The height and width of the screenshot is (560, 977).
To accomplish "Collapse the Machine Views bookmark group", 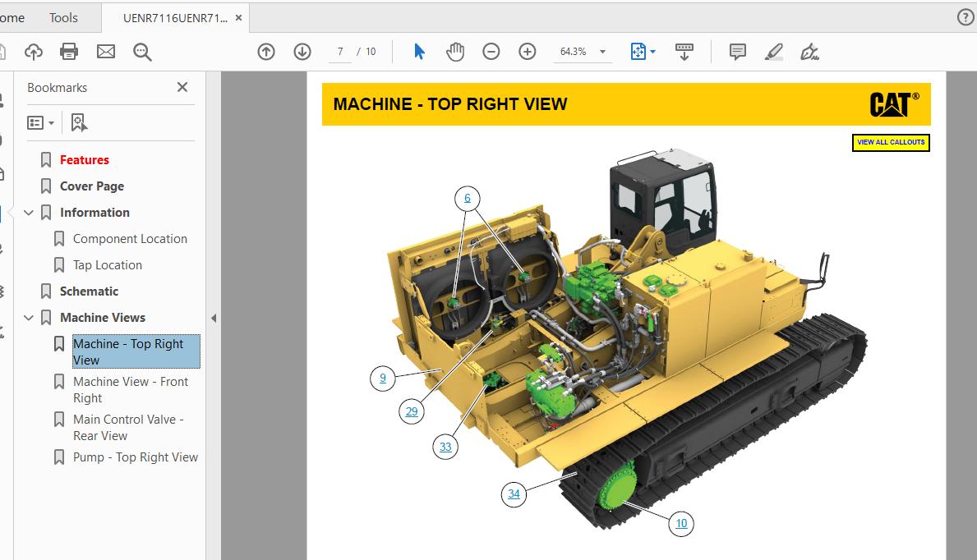I will pyautogui.click(x=28, y=318).
